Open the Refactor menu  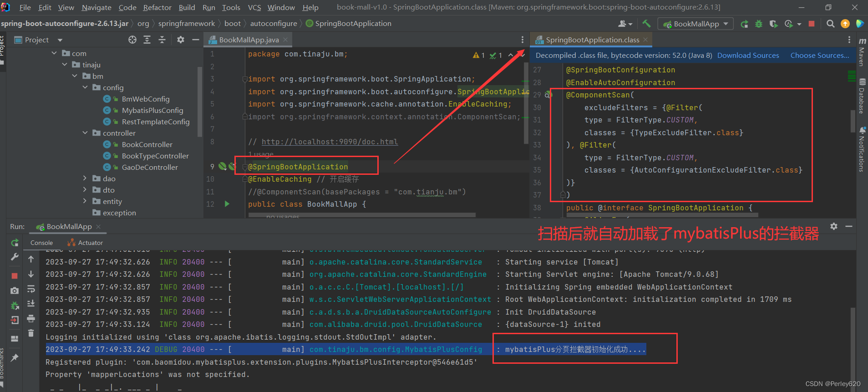(157, 7)
